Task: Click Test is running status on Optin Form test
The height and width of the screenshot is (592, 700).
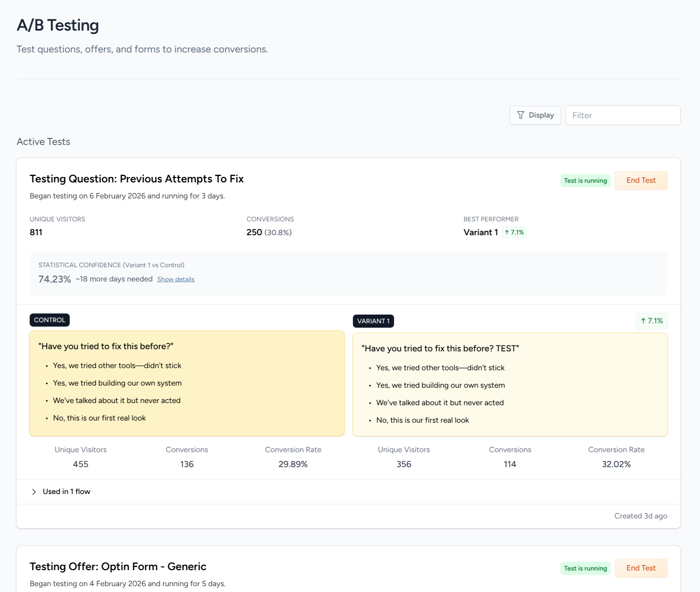Action: tap(585, 568)
